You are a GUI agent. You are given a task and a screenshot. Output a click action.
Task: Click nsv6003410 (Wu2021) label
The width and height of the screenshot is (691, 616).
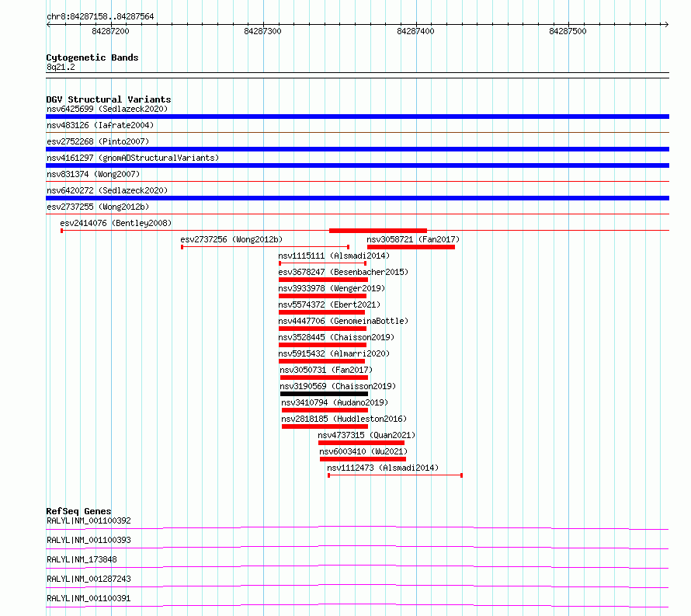(363, 451)
